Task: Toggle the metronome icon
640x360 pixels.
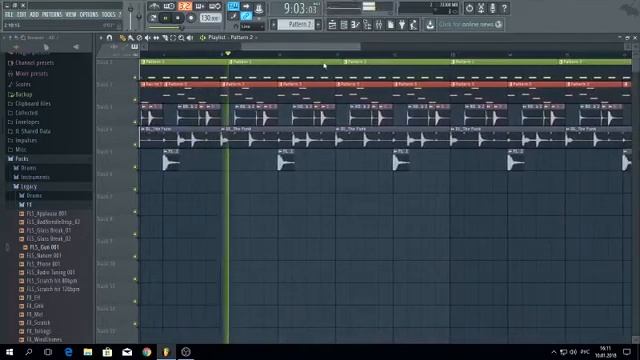Action: click(x=154, y=6)
